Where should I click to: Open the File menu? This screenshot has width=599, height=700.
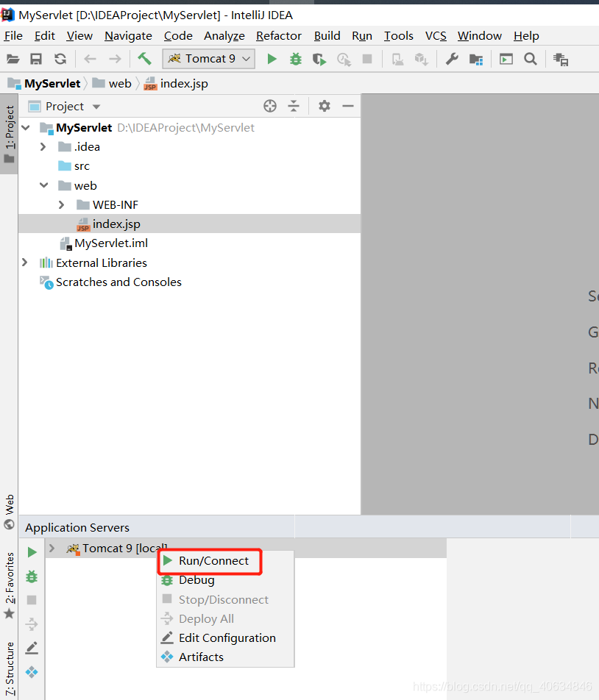(x=13, y=36)
